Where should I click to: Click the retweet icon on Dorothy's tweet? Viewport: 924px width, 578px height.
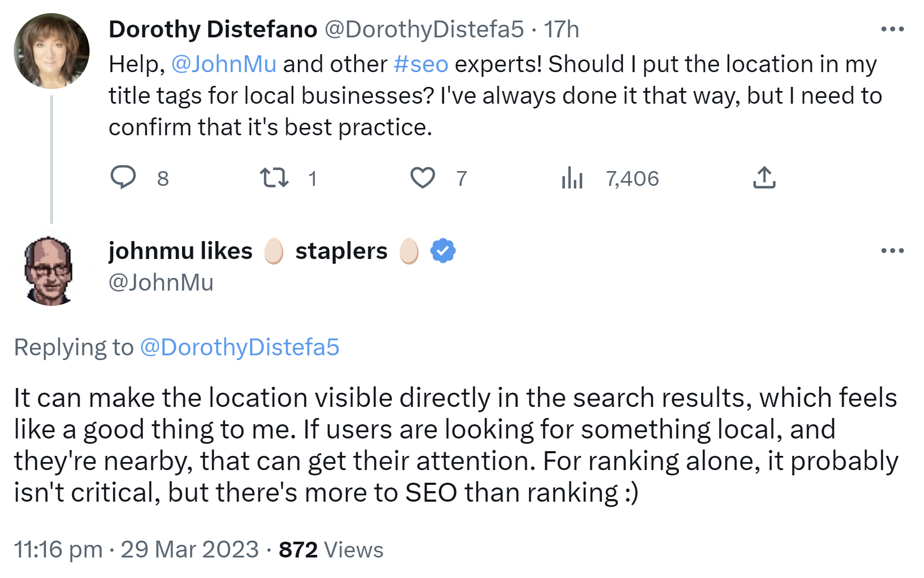pyautogui.click(x=274, y=177)
